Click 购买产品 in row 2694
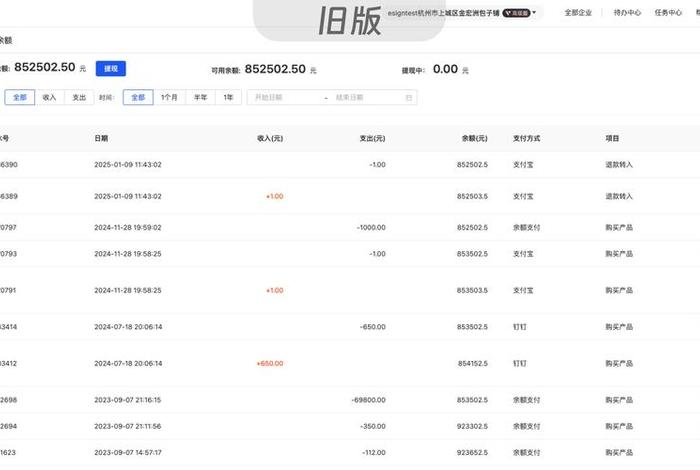The width and height of the screenshot is (700, 470). (x=619, y=427)
